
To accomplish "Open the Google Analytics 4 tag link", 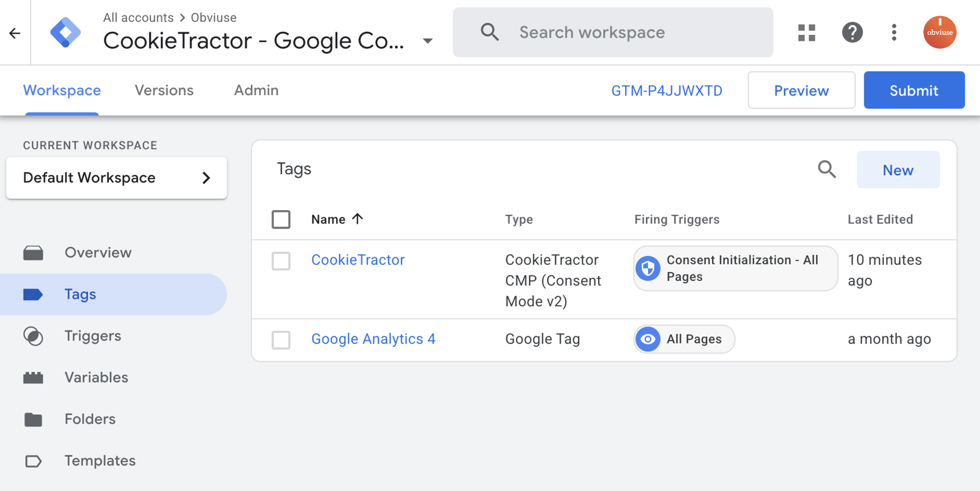I will coord(373,339).
